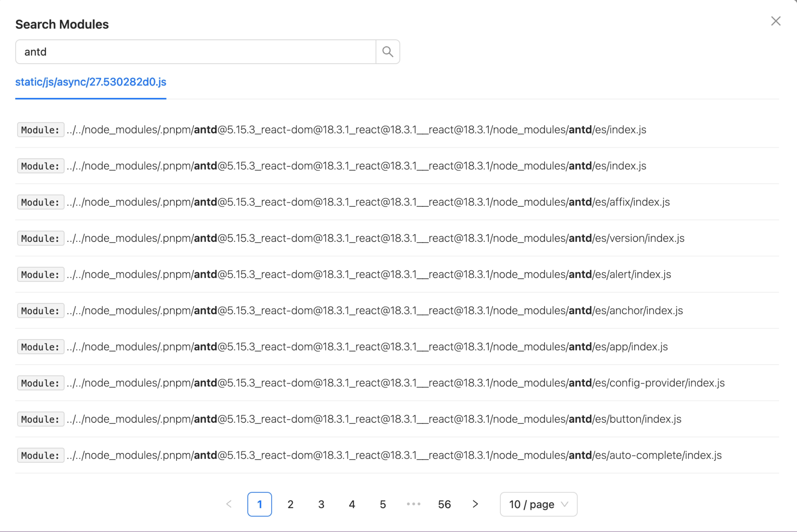Image resolution: width=797 pixels, height=532 pixels.
Task: Go to next page arrow
Action: tap(475, 504)
